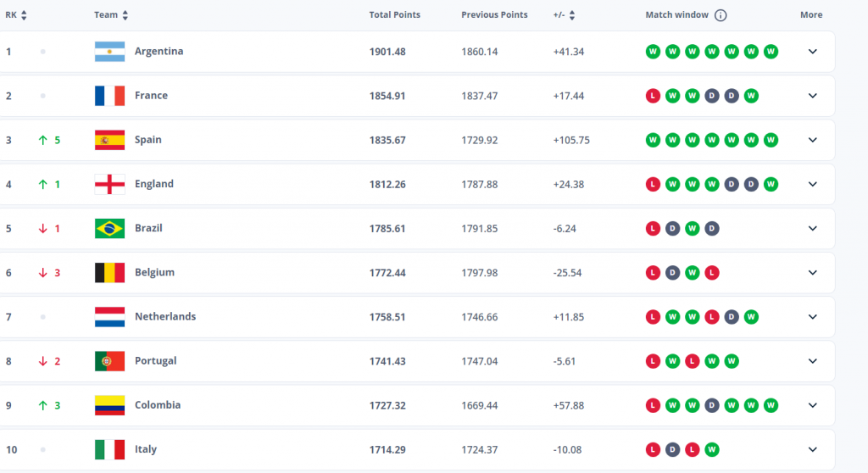Expand the Italy row details
Screen dimensions: 868x473
click(812, 449)
